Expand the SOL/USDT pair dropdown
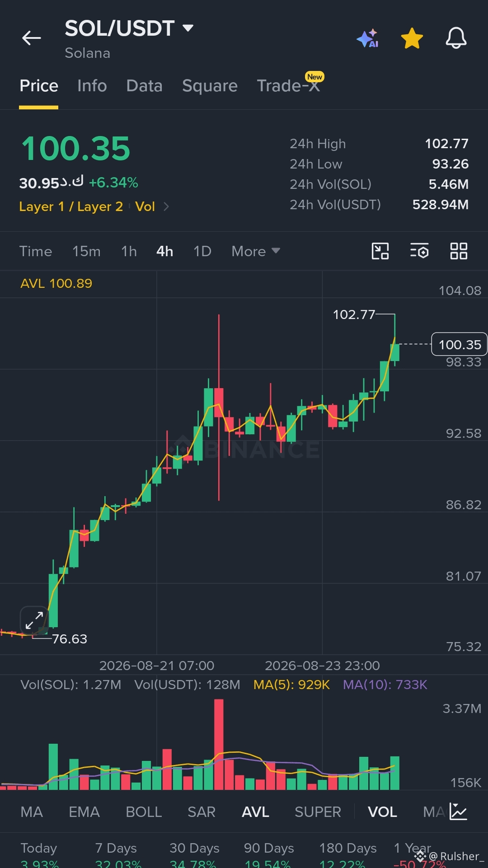Image resolution: width=488 pixels, height=868 pixels. [x=188, y=28]
